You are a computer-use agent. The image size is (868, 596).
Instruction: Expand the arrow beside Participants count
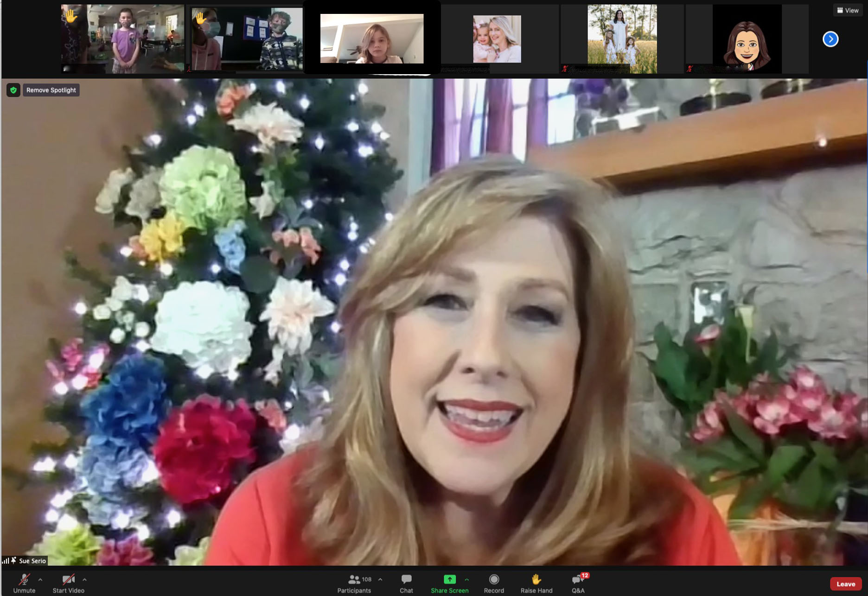click(x=380, y=579)
